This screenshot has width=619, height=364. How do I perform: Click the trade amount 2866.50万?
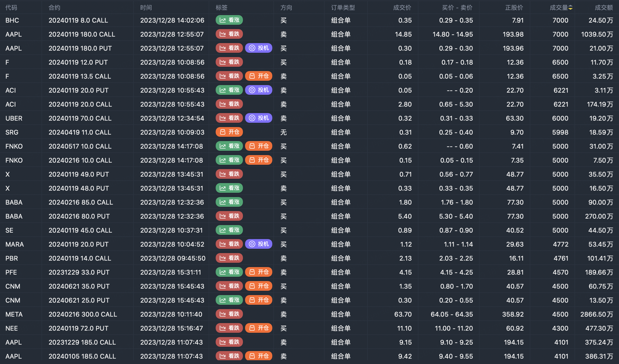click(597, 314)
